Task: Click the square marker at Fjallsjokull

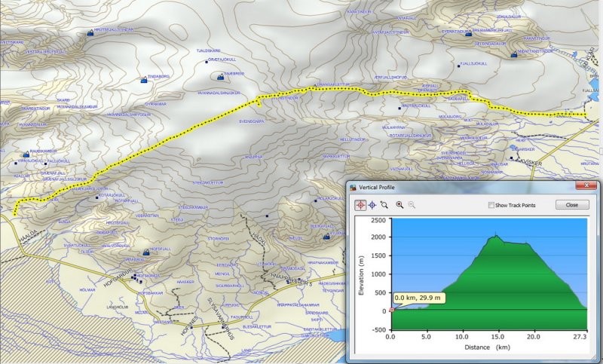Action: click(458, 66)
